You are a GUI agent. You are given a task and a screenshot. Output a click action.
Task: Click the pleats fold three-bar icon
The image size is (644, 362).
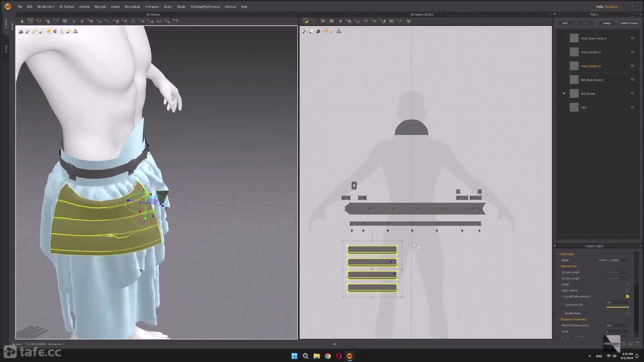tap(391, 21)
